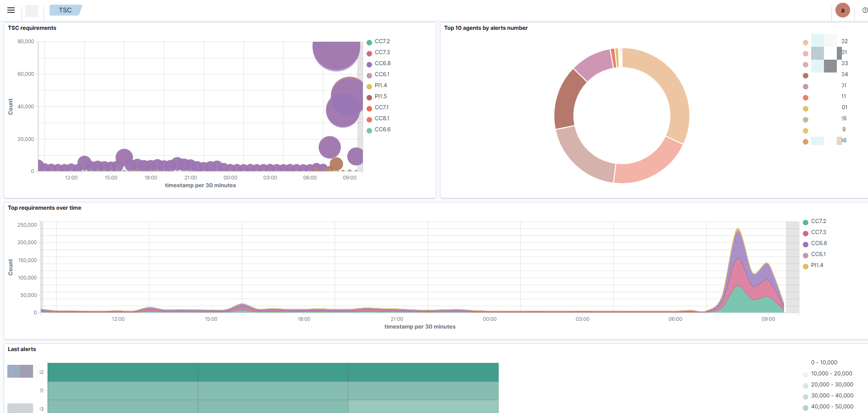This screenshot has height=413, width=868.
Task: Expand CC6.1 legend options in Top requirements
Action: (818, 254)
